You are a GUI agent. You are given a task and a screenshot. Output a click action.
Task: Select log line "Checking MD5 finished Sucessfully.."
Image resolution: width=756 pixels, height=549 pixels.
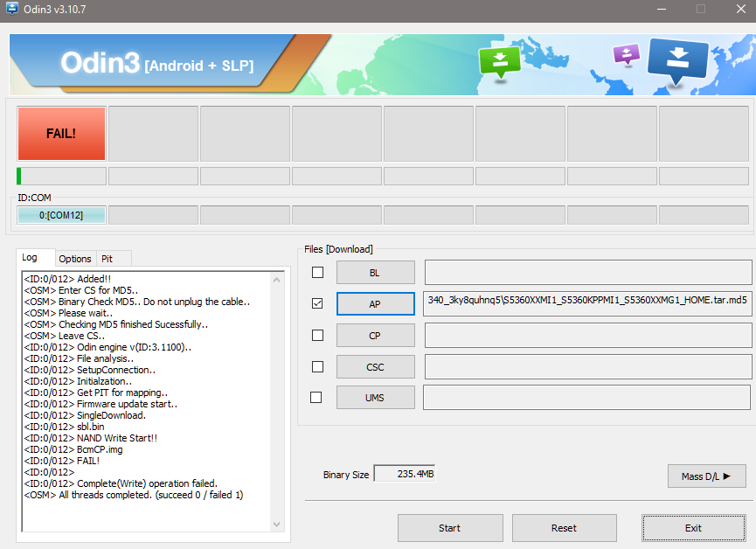[134, 324]
